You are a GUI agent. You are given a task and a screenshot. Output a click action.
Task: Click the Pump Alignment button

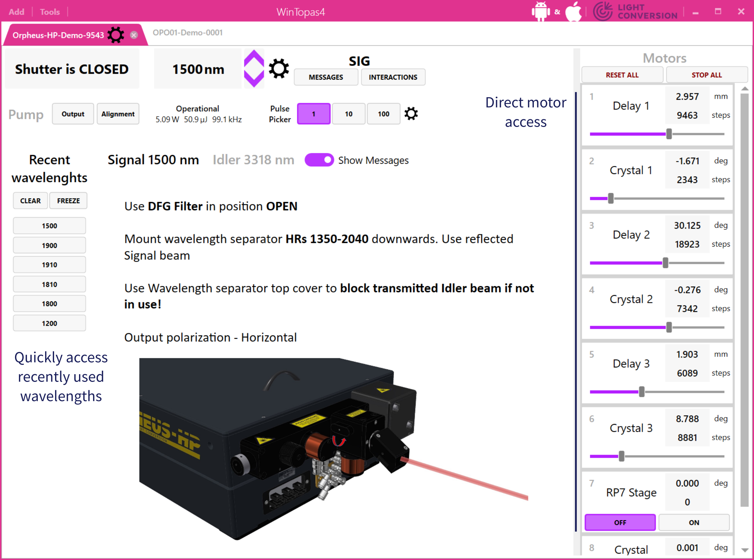click(x=118, y=114)
